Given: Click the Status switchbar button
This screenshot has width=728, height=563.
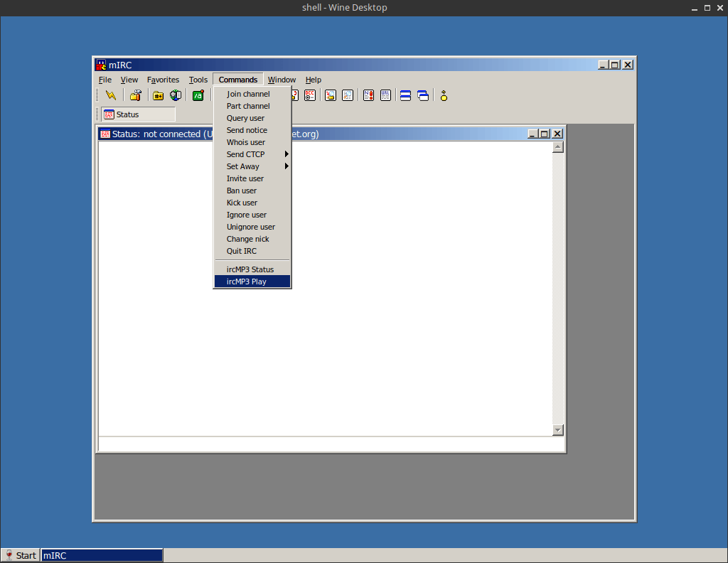Looking at the screenshot, I should (x=138, y=114).
